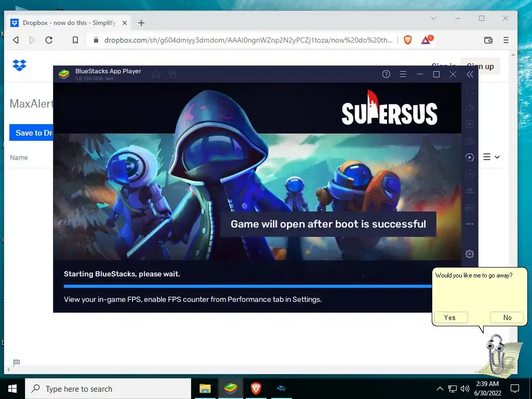Sort by the Name column header
The height and width of the screenshot is (399, 532).
click(x=19, y=158)
